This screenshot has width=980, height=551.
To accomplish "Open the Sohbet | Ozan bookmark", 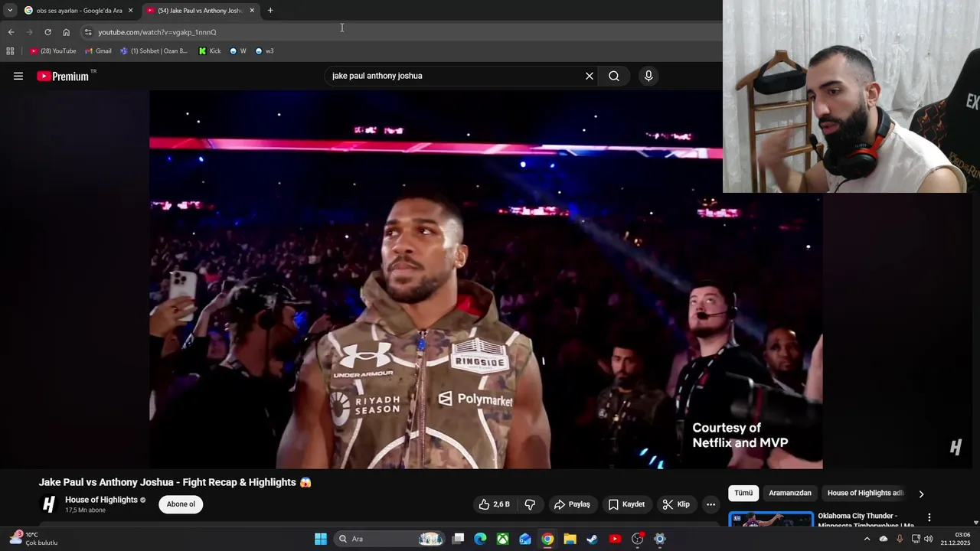I will pos(154,51).
